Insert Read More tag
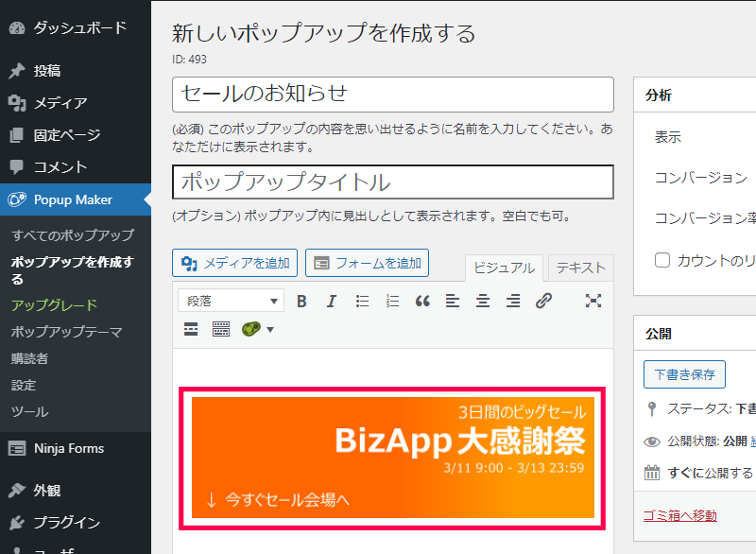Image resolution: width=756 pixels, height=554 pixels. tap(191, 329)
